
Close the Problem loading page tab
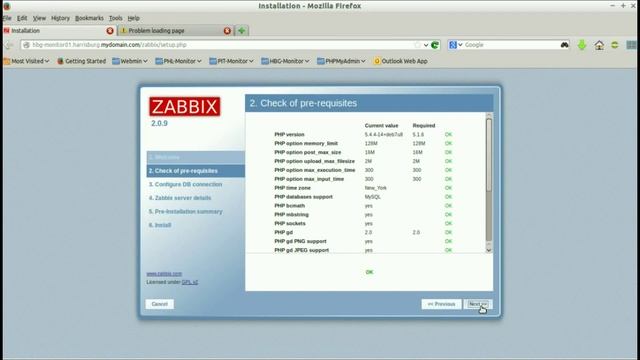click(227, 31)
